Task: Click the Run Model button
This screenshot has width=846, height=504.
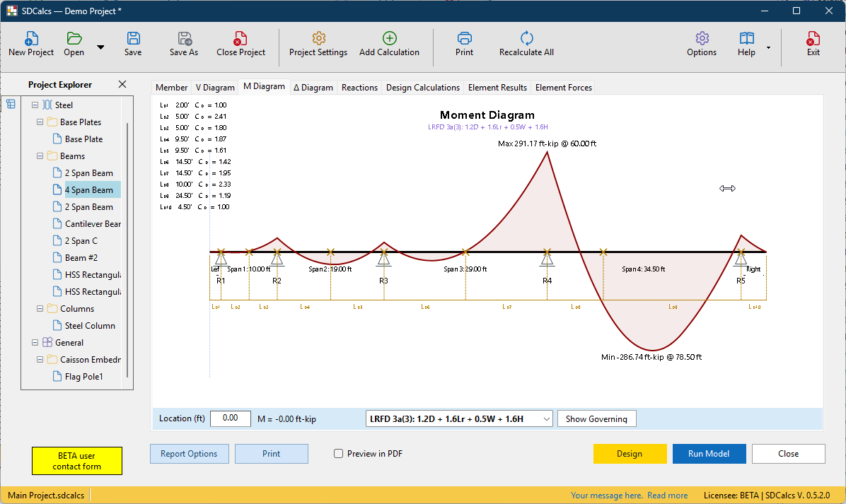Action: click(709, 454)
